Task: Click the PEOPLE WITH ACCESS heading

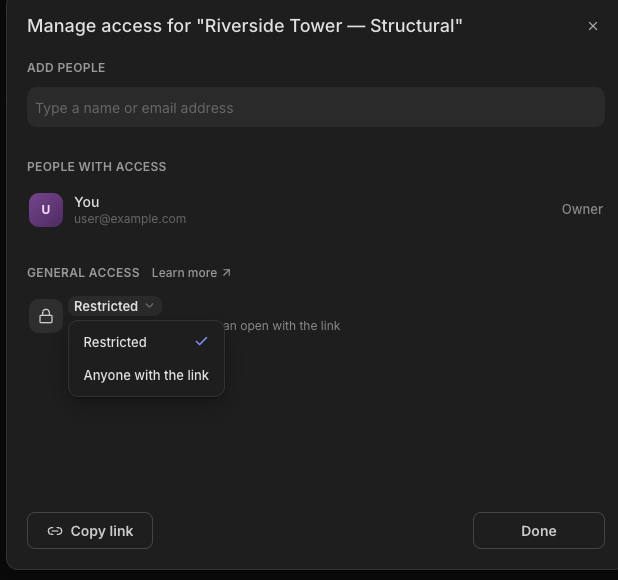Action: pyautogui.click(x=97, y=167)
